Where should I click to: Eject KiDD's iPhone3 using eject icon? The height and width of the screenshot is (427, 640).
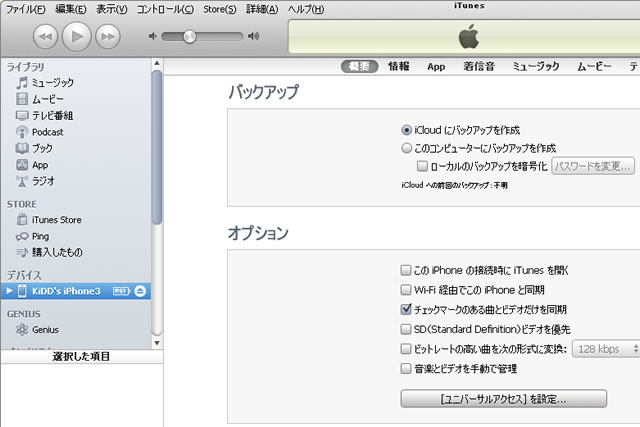140,291
